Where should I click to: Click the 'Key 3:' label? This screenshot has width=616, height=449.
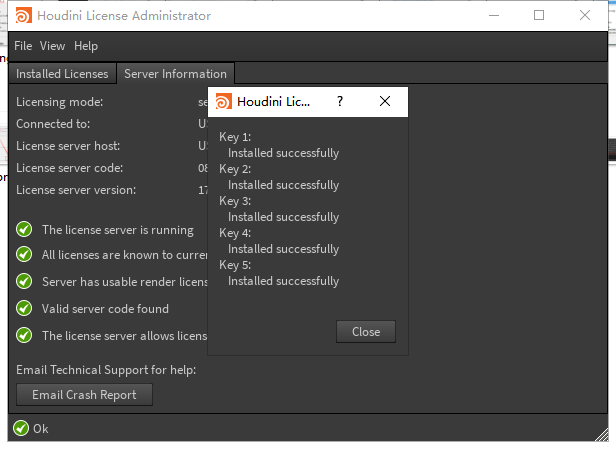(x=235, y=201)
